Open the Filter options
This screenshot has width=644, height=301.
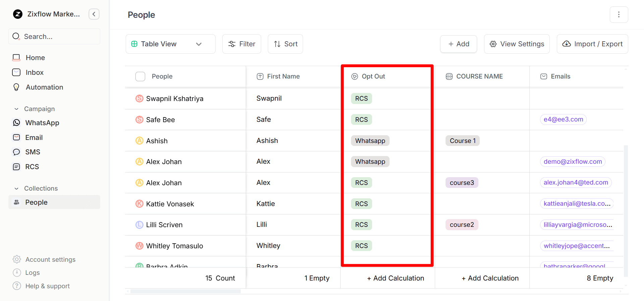241,44
